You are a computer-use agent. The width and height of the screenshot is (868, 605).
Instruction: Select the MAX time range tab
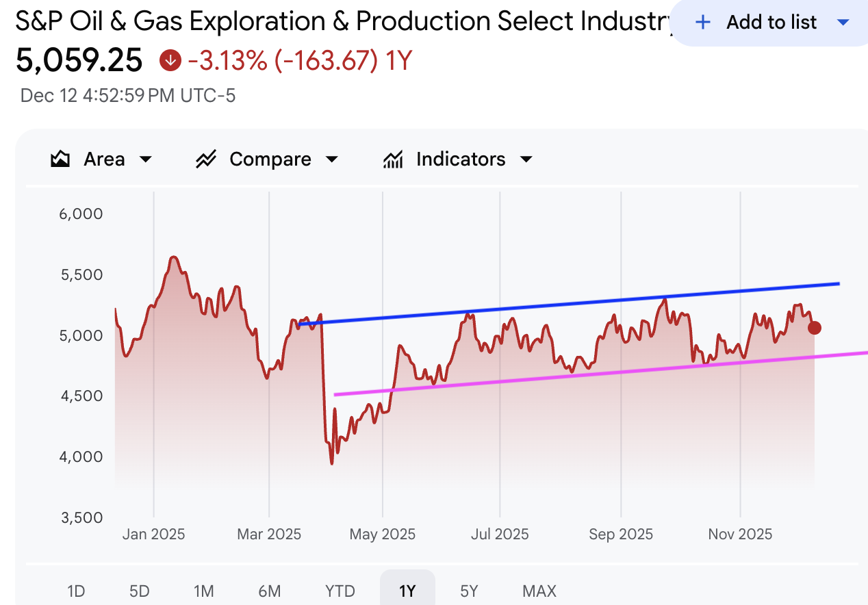coord(539,590)
